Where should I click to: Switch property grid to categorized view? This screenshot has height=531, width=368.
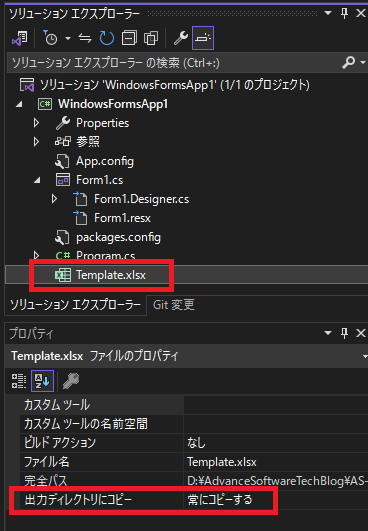pos(19,381)
